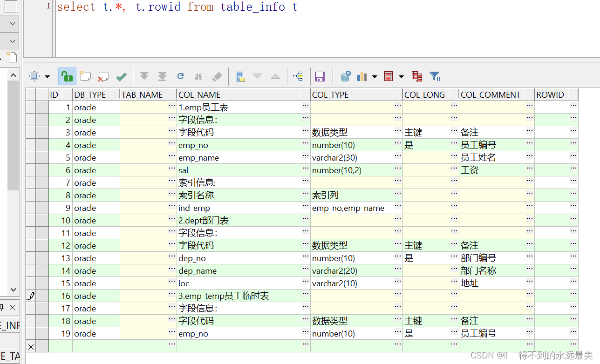Click the bar chart icon in results toolbar

(x=362, y=76)
